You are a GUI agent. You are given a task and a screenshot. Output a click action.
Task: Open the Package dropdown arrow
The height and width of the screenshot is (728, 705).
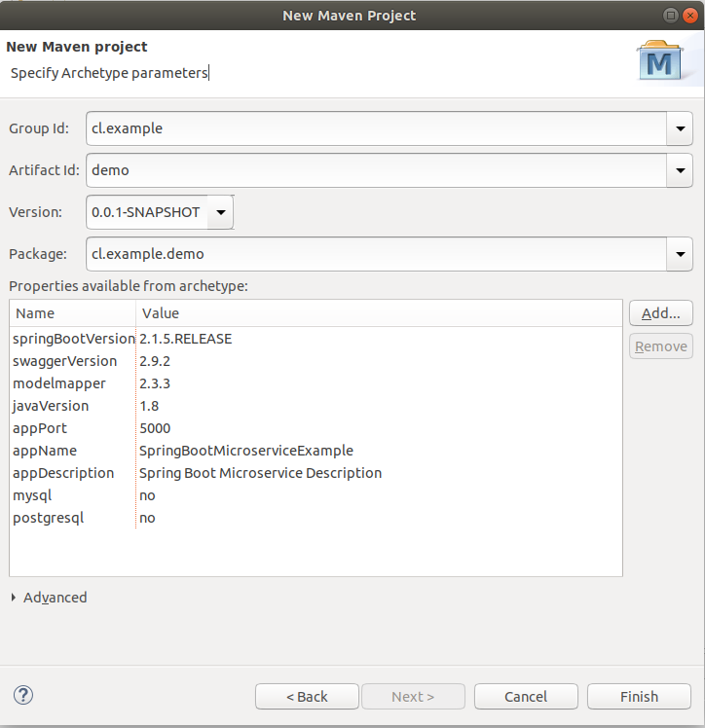coord(680,254)
